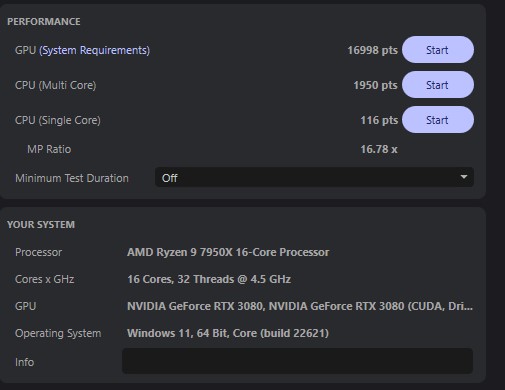This screenshot has width=505, height=390.
Task: Click the Minimum Test Duration label
Action: pos(72,178)
